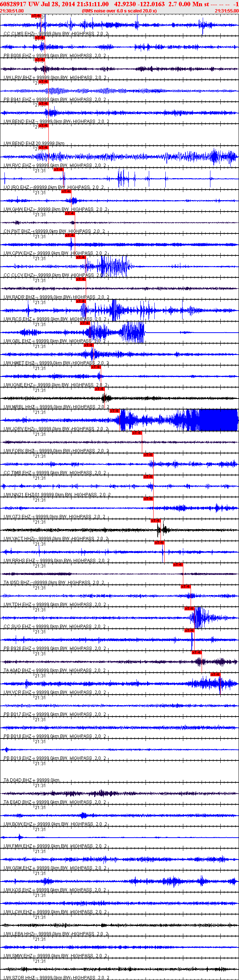This screenshot has width=239, height=980.
Task: Click the 'UW.KOS EHZ' station label
Action: pyautogui.click(x=18, y=890)
